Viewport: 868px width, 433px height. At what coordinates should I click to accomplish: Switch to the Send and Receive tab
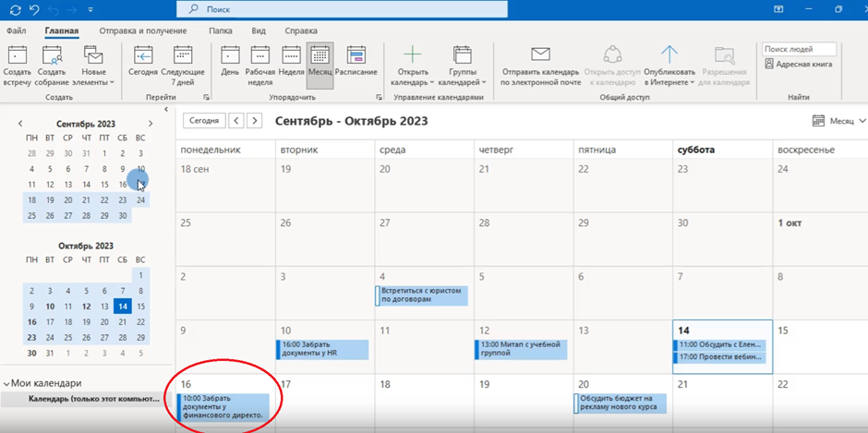pos(142,30)
